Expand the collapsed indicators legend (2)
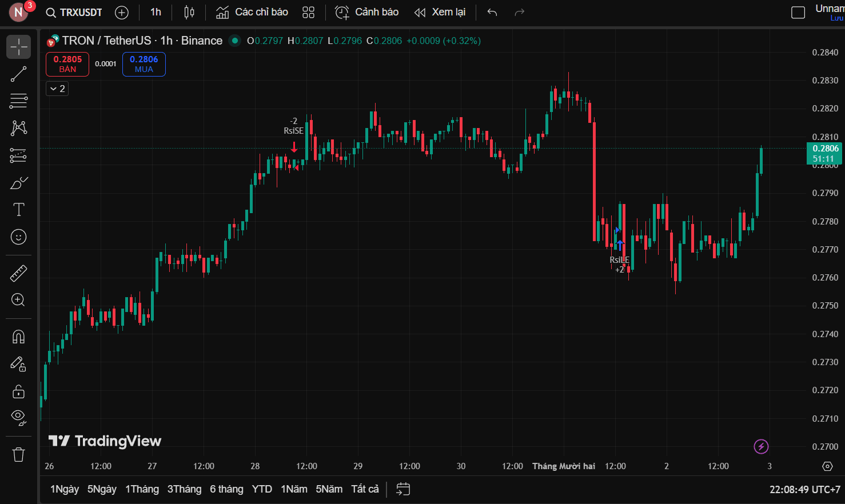Viewport: 845px width, 504px height. coord(57,89)
